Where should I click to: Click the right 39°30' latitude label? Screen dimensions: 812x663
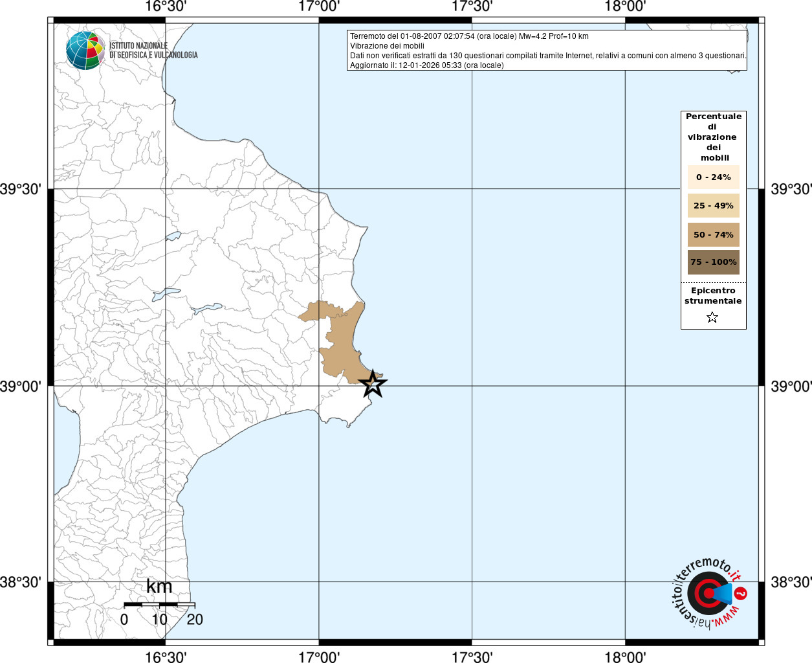tap(791, 189)
